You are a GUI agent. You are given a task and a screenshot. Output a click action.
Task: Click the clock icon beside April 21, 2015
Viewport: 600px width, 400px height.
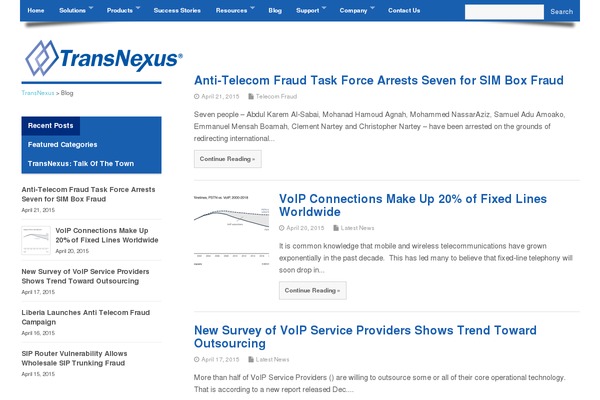pos(197,96)
